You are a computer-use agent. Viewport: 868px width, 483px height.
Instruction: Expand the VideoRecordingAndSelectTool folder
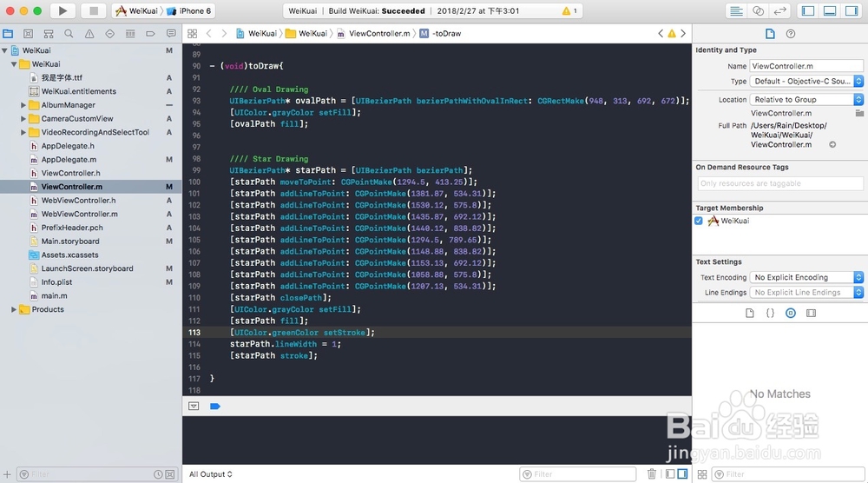23,132
